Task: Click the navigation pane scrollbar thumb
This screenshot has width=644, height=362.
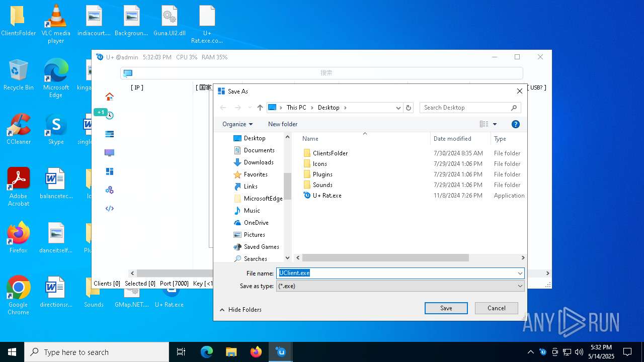Action: click(x=288, y=186)
